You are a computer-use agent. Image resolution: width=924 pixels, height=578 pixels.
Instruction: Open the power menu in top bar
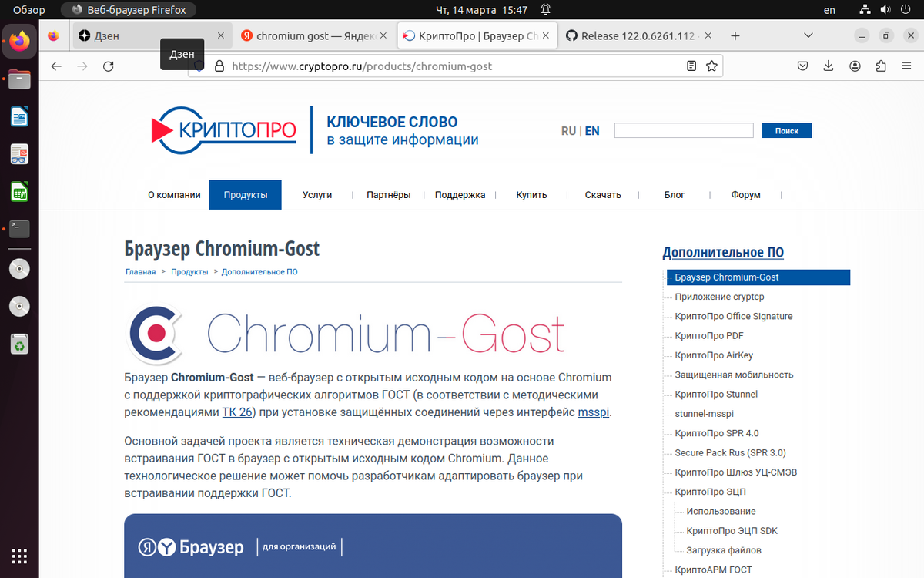[x=906, y=10]
